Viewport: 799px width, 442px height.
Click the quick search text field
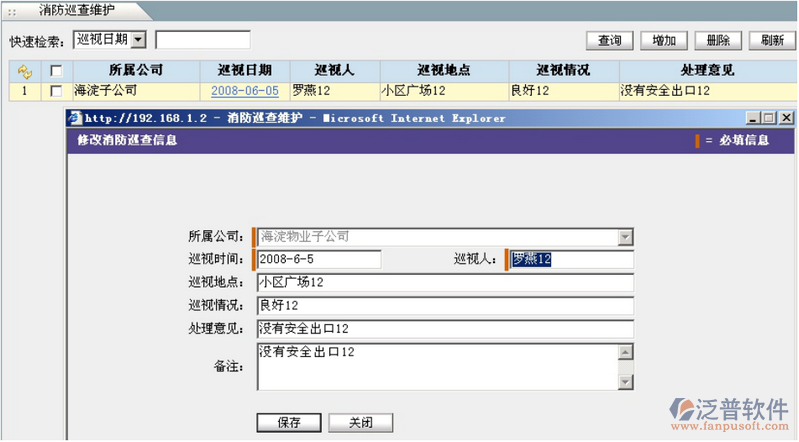coord(203,40)
